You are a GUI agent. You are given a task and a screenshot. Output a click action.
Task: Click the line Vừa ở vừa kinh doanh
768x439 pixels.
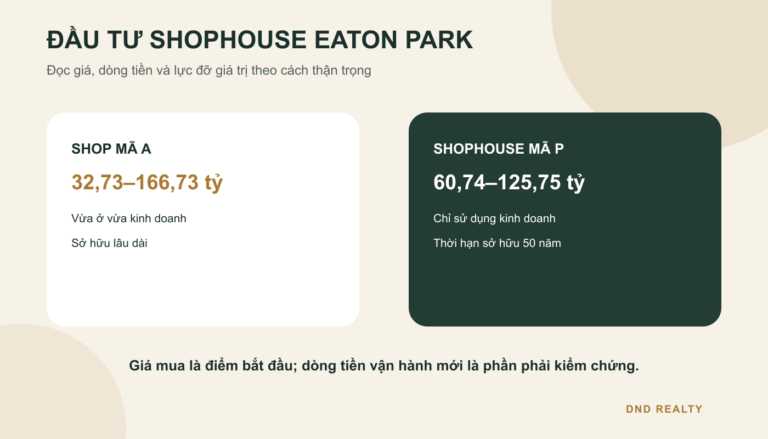129,219
